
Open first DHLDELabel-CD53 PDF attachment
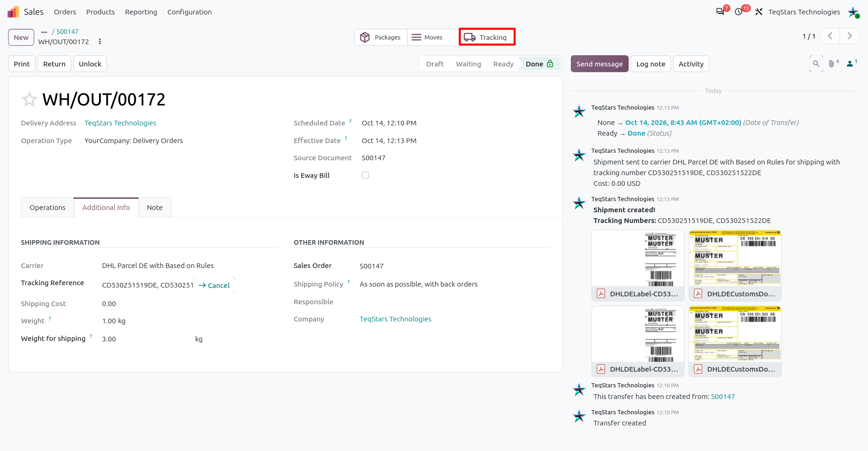pyautogui.click(x=638, y=265)
